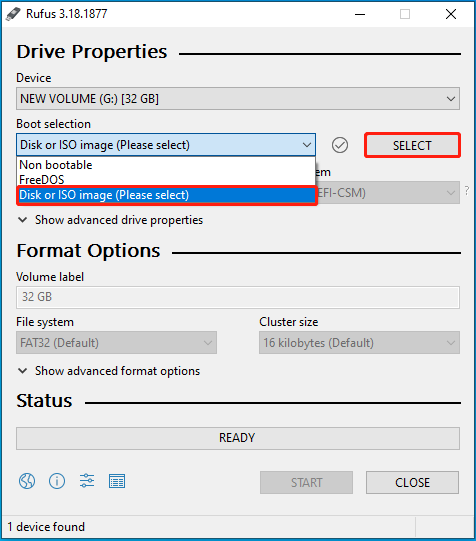Open the About info icon

click(x=57, y=481)
